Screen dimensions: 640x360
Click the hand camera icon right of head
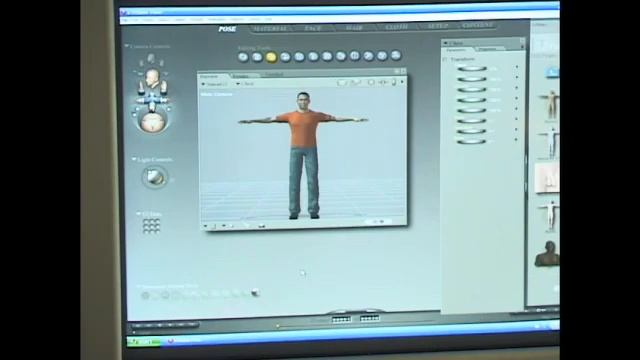coord(163,87)
